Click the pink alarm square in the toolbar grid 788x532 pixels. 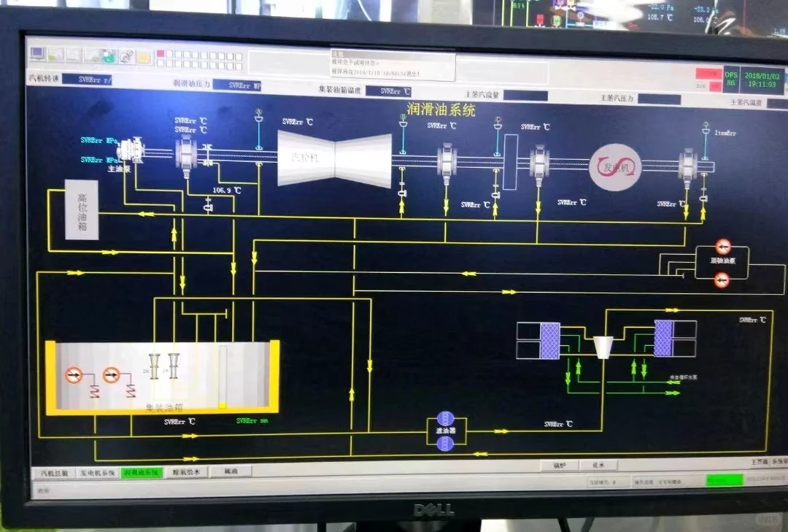click(161, 53)
